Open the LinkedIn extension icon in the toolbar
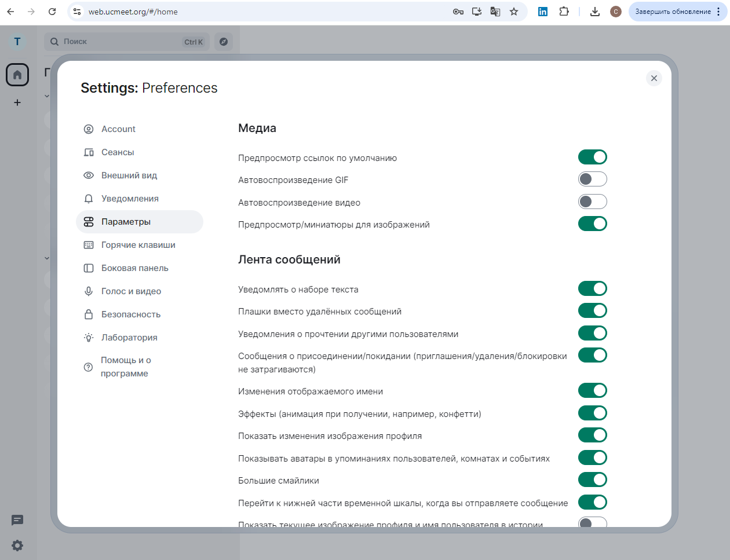Image resolution: width=730 pixels, height=560 pixels. [x=543, y=11]
